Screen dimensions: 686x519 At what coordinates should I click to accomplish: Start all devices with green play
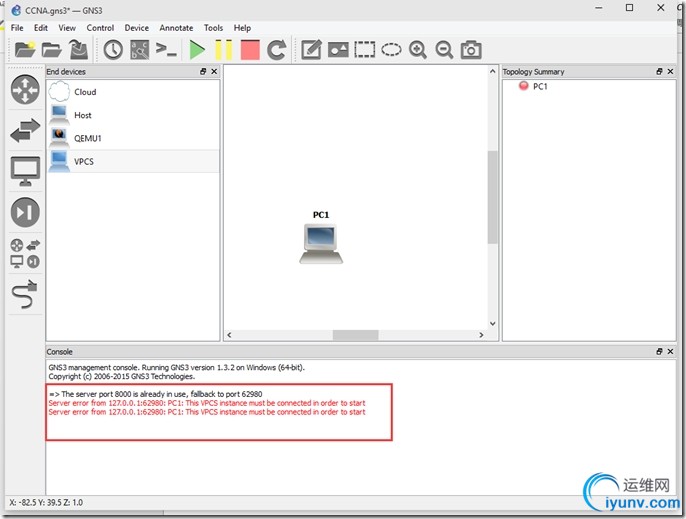tap(197, 49)
